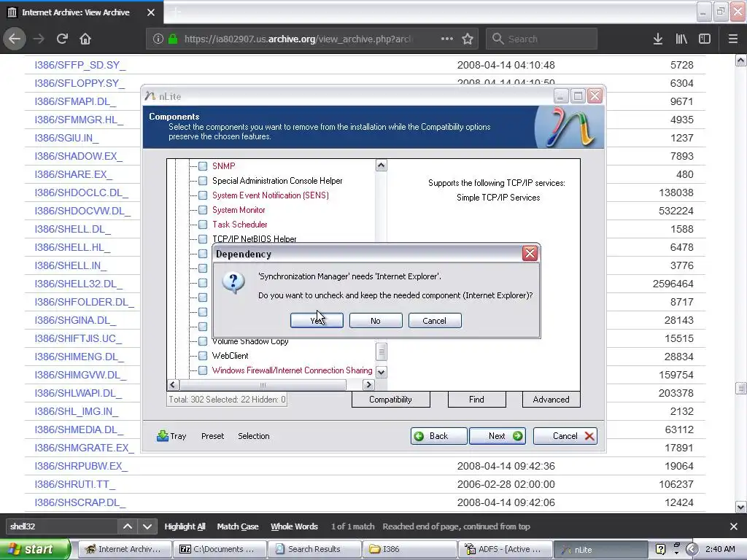Click Cancel in the Dependency dialog
The height and width of the screenshot is (560, 747).
tap(435, 321)
